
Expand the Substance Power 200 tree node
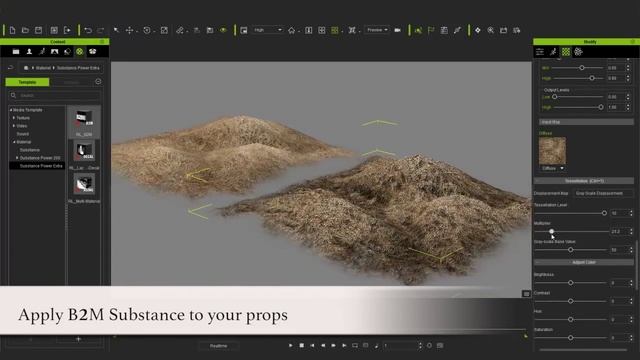coord(17,158)
